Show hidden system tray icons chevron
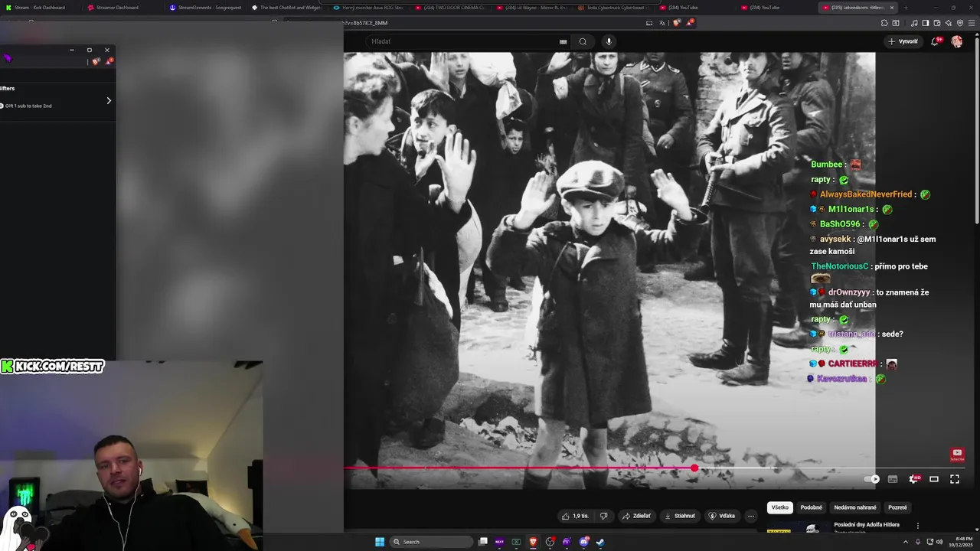 (x=906, y=542)
